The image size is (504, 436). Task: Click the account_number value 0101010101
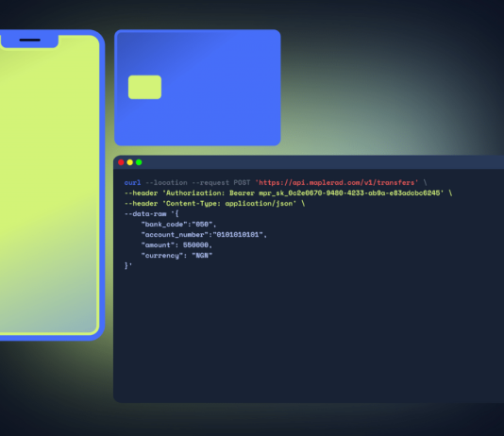(238, 235)
